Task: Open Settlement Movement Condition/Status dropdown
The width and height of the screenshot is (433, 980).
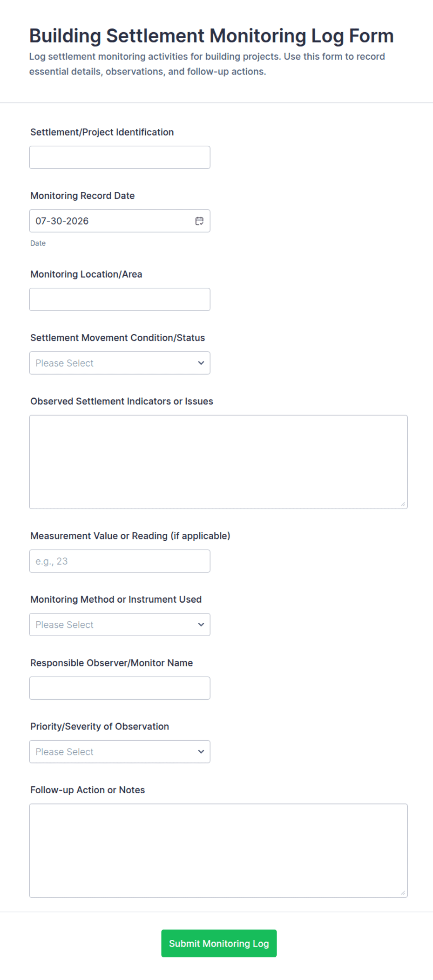Action: pyautogui.click(x=120, y=363)
